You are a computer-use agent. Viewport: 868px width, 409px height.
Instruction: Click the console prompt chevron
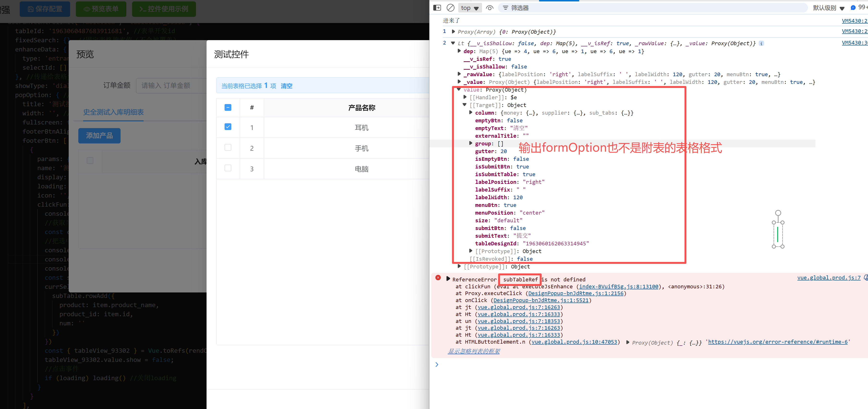point(437,364)
